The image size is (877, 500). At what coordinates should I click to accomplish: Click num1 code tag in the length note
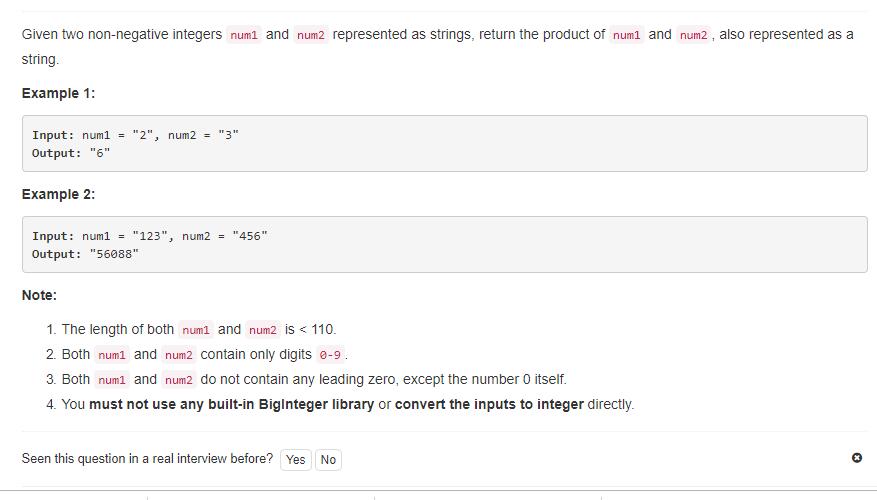(196, 330)
